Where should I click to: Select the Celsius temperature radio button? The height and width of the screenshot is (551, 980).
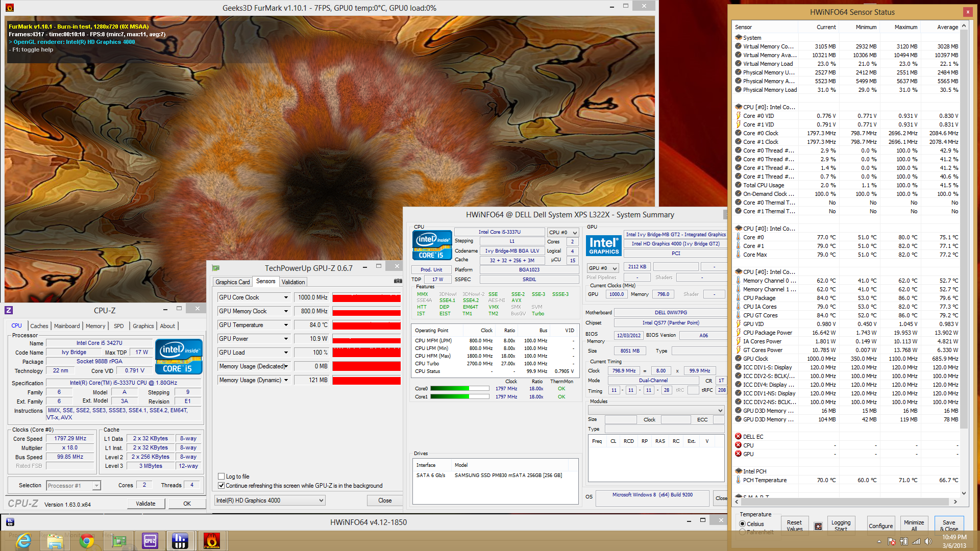743,524
